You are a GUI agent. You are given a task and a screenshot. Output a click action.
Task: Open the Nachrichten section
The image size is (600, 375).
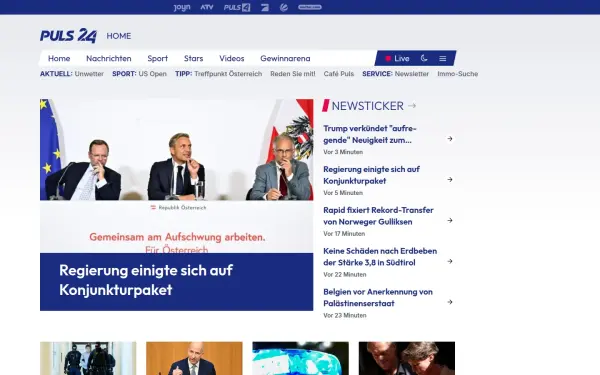109,58
